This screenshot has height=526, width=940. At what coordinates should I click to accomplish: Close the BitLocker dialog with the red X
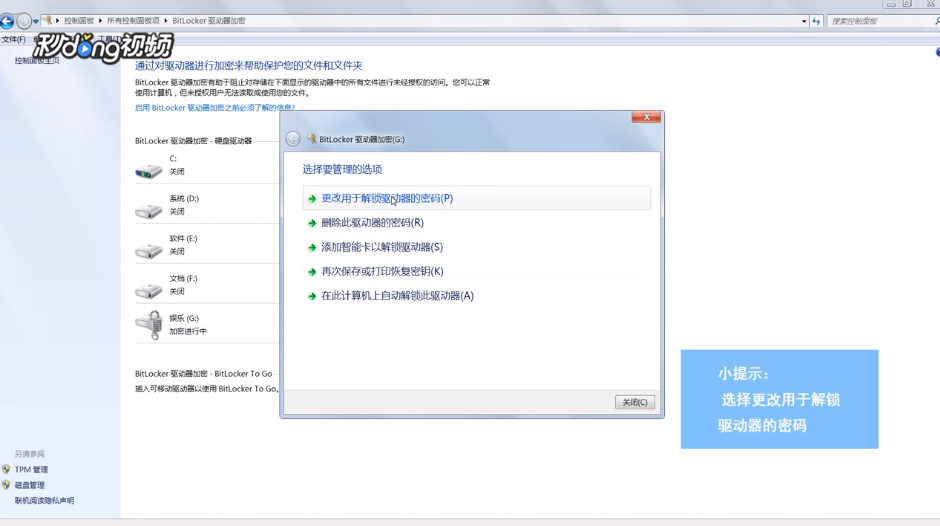click(x=646, y=117)
